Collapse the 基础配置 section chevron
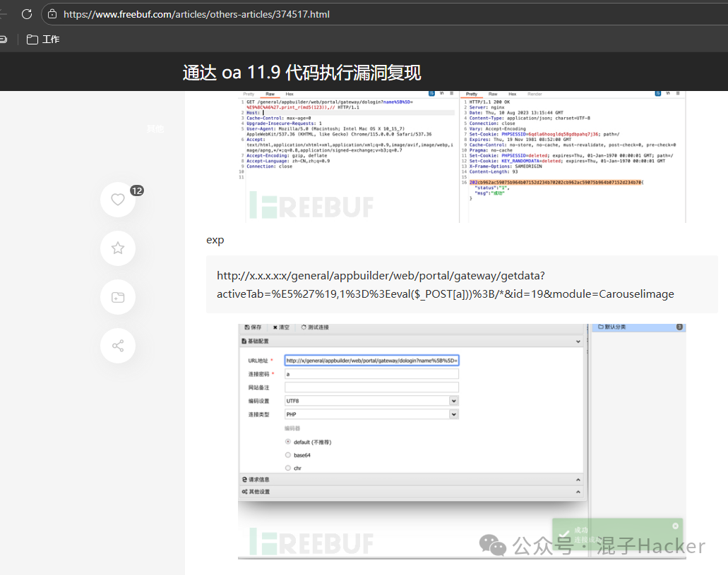Image resolution: width=728 pixels, height=575 pixels. point(578,341)
